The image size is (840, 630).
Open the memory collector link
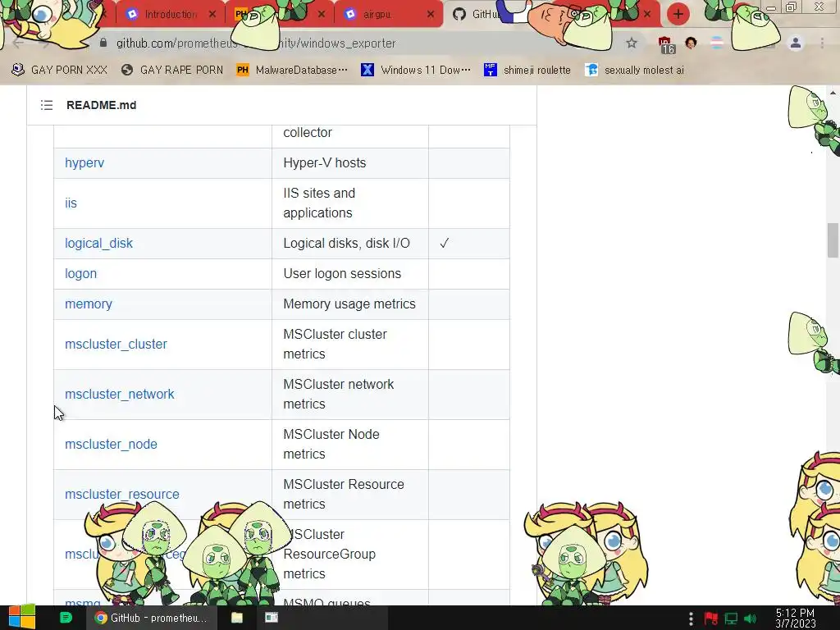89,304
